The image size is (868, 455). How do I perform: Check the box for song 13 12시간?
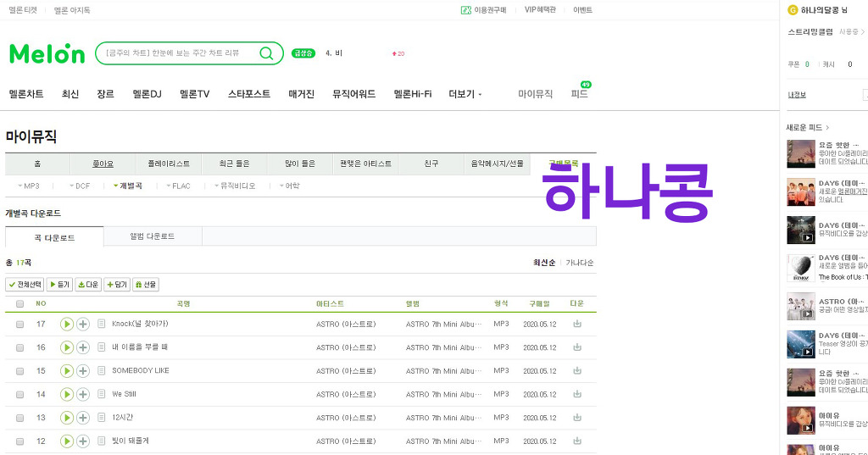pyautogui.click(x=20, y=418)
